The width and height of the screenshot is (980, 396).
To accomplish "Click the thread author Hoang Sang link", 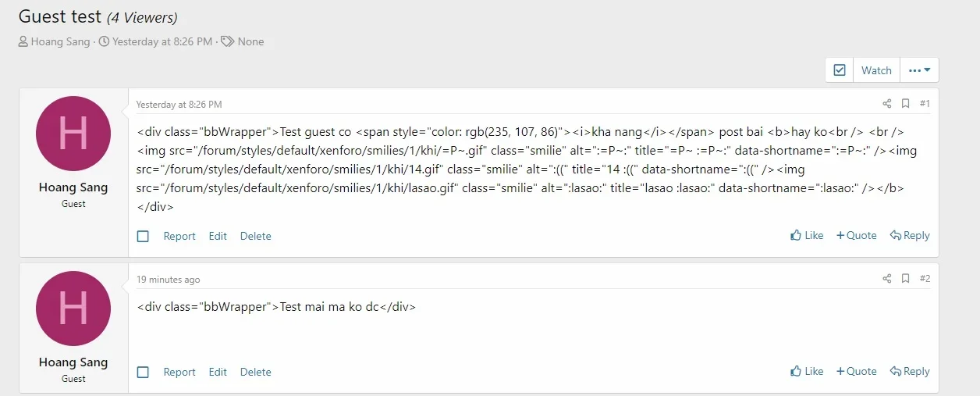I will click(x=60, y=41).
